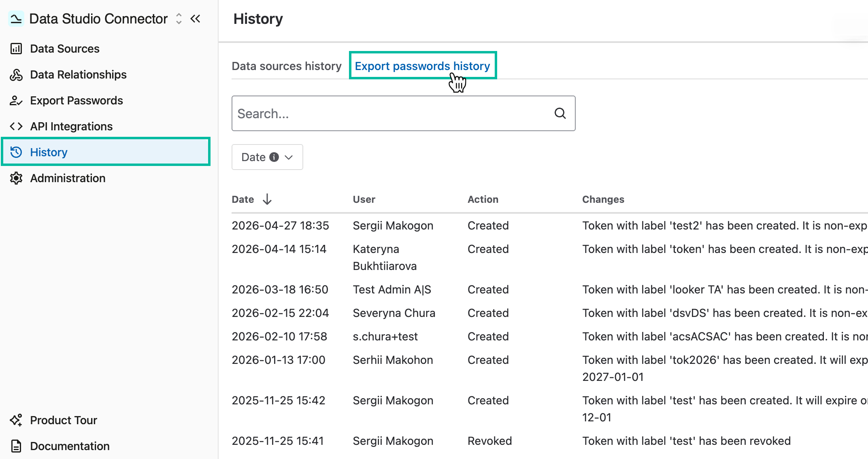Click user Serhii Makohon
868x459 pixels.
(393, 360)
